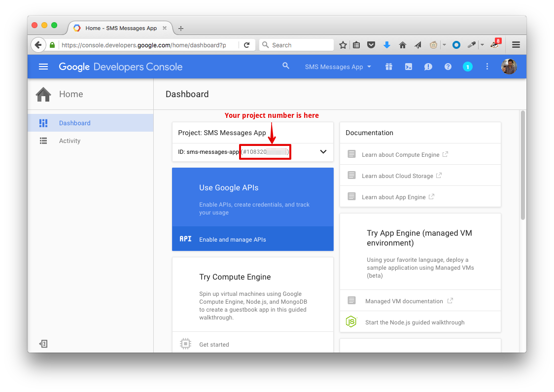Click Project: SMS Messages App title
The width and height of the screenshot is (554, 392).
(222, 133)
